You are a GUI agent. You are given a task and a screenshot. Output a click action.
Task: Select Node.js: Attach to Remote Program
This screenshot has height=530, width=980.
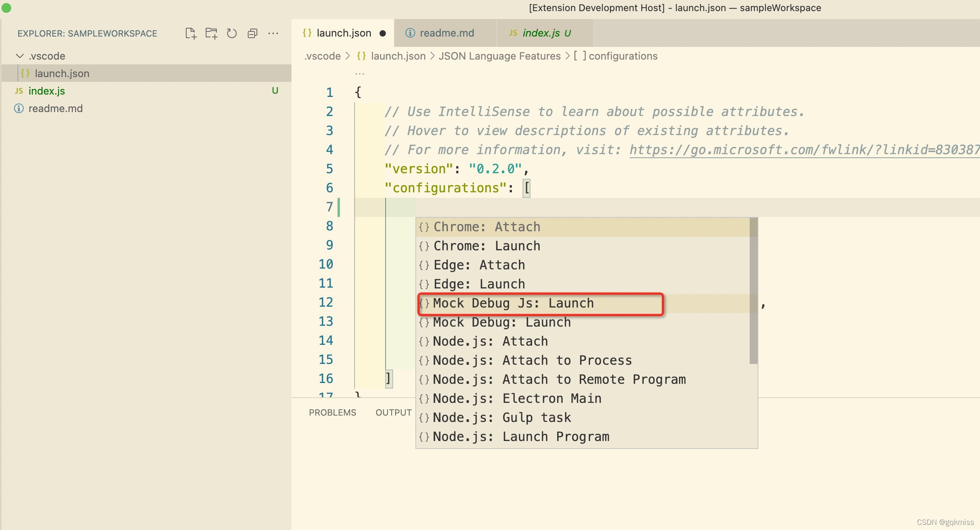(x=583, y=380)
